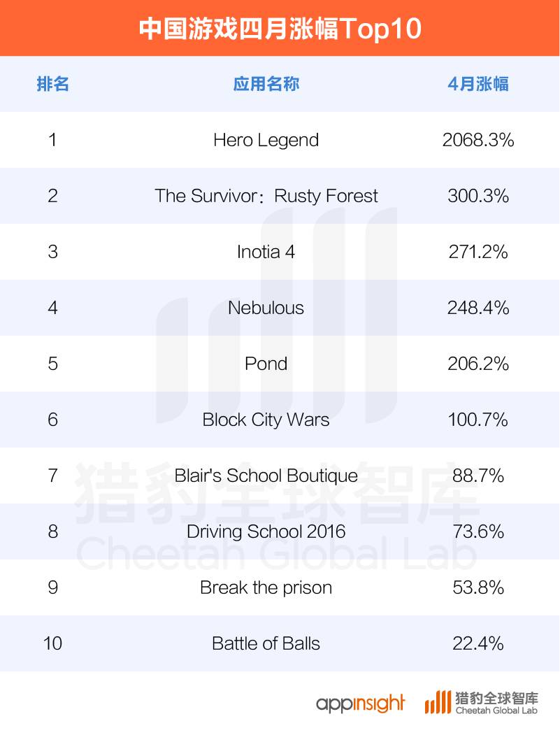The height and width of the screenshot is (735, 560).
Task: Open the Break the prison entry
Action: (266, 587)
